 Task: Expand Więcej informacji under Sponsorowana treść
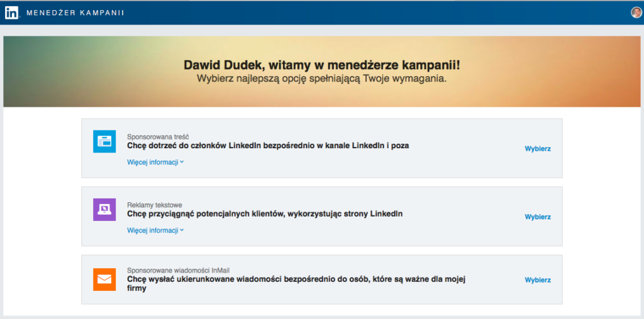pos(153,162)
